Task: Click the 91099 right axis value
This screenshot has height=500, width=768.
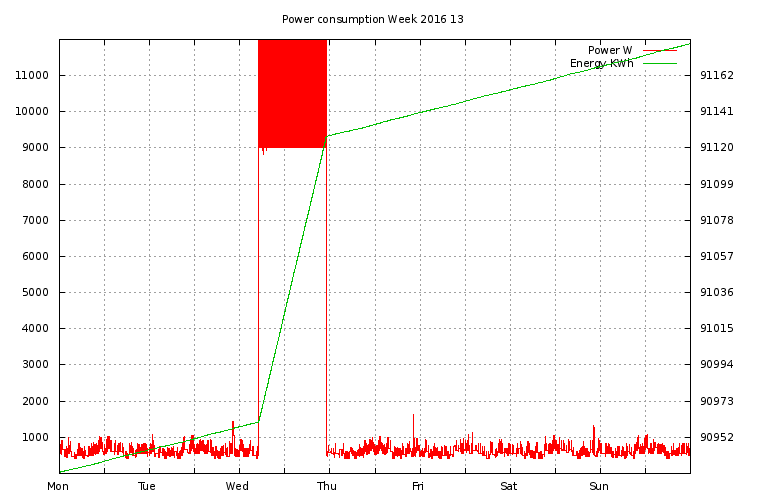Action: (717, 184)
